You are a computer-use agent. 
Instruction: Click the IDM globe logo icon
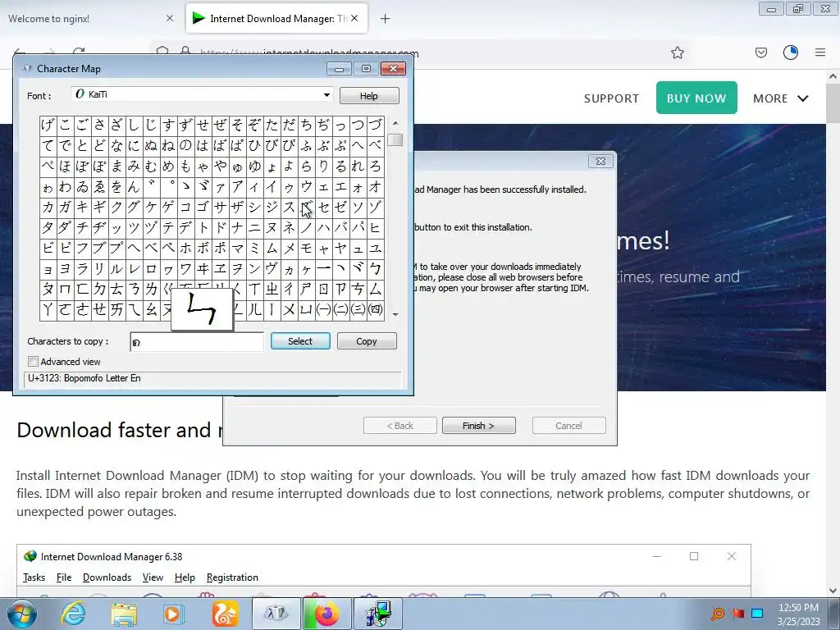(x=30, y=557)
